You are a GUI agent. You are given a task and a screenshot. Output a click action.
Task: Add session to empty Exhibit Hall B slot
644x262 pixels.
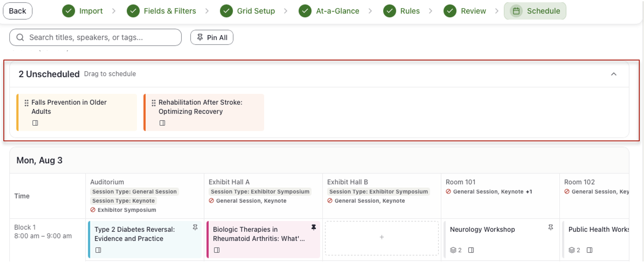point(382,238)
